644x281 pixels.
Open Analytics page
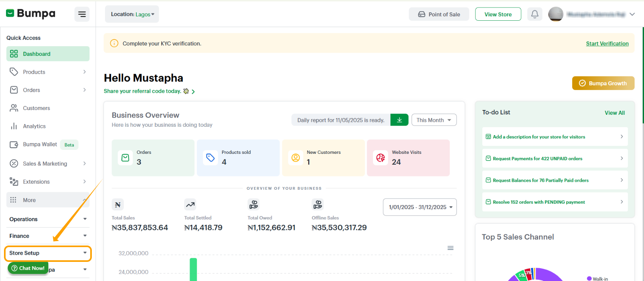click(x=48, y=126)
